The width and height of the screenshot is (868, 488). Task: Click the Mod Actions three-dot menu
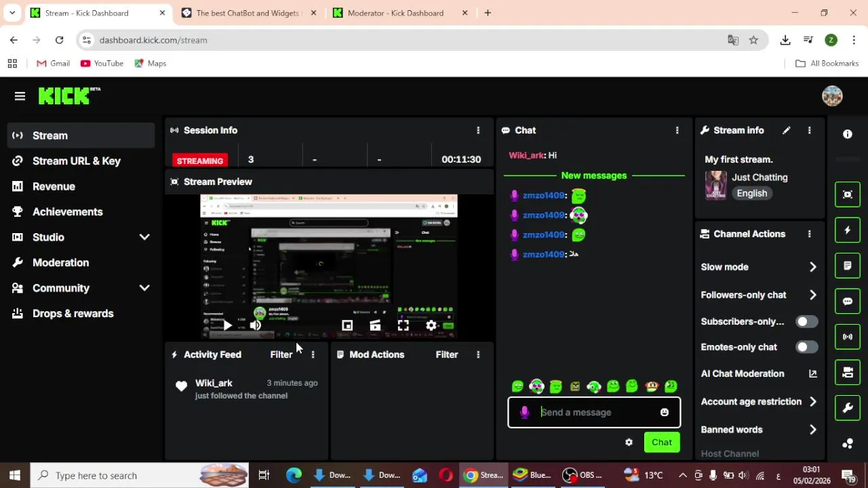point(478,354)
